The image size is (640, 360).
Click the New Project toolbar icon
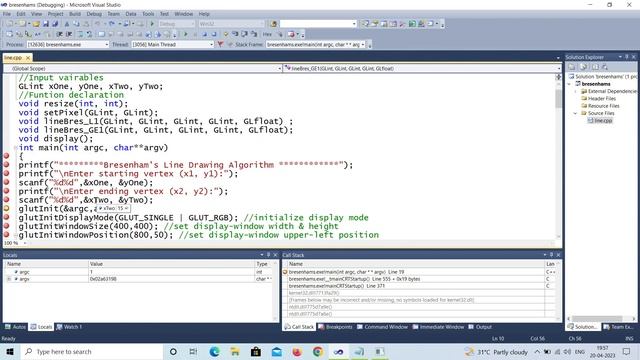(10, 24)
